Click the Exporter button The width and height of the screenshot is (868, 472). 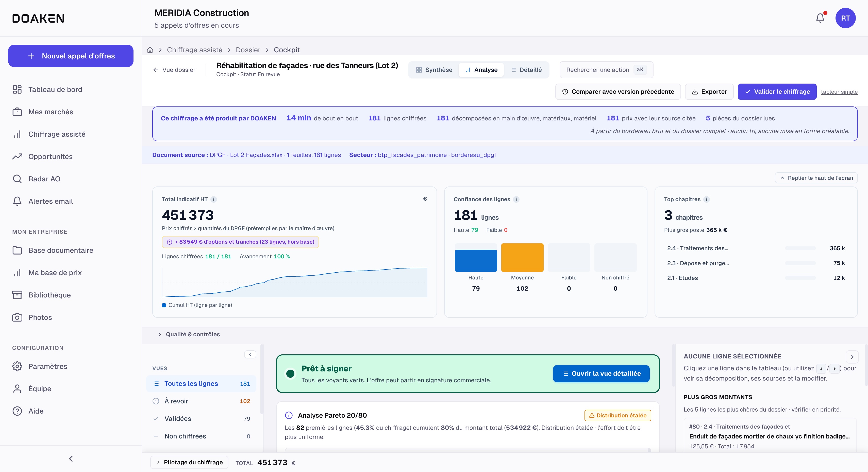(x=709, y=92)
